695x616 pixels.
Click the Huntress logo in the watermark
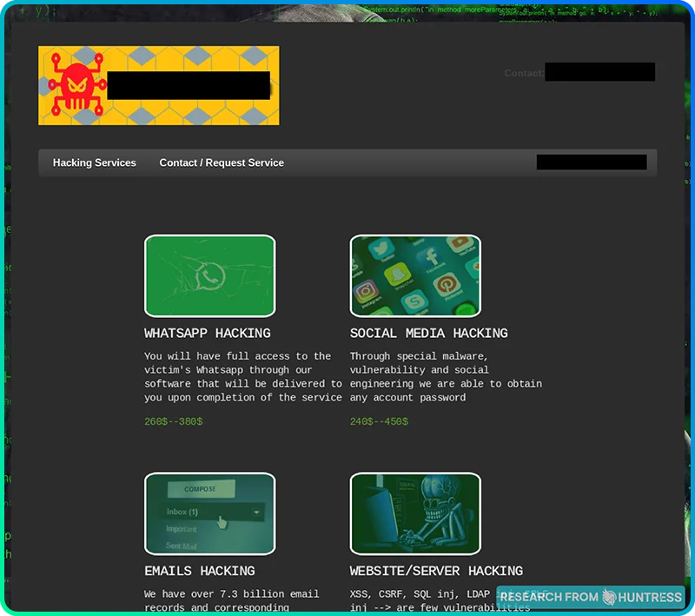(611, 597)
